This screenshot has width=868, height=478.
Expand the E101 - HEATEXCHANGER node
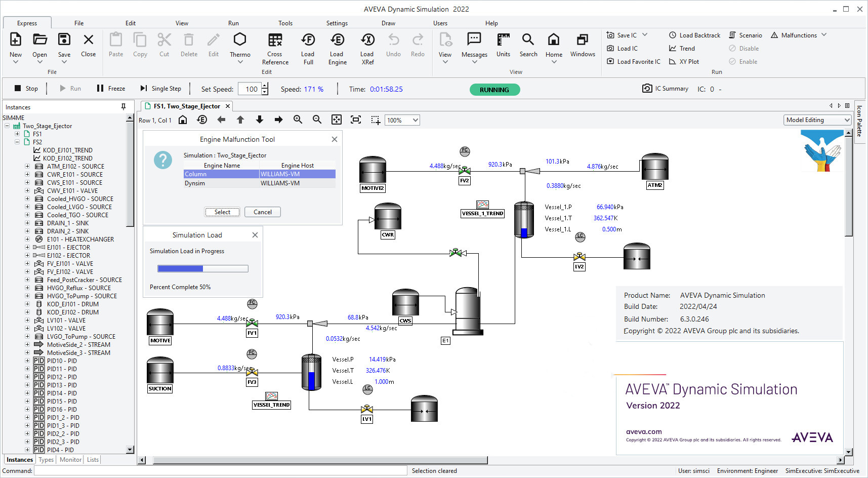coord(27,240)
